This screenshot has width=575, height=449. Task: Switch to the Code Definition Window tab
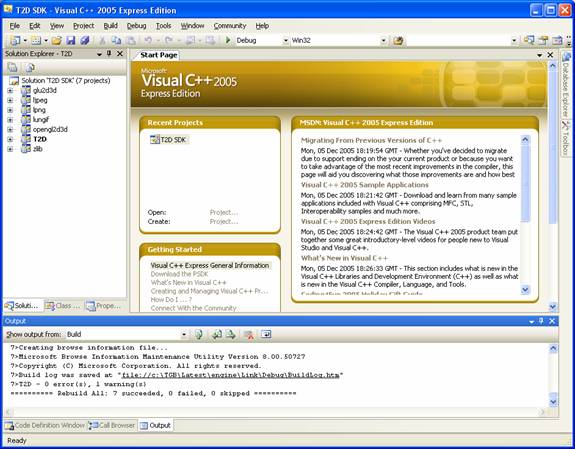45,425
